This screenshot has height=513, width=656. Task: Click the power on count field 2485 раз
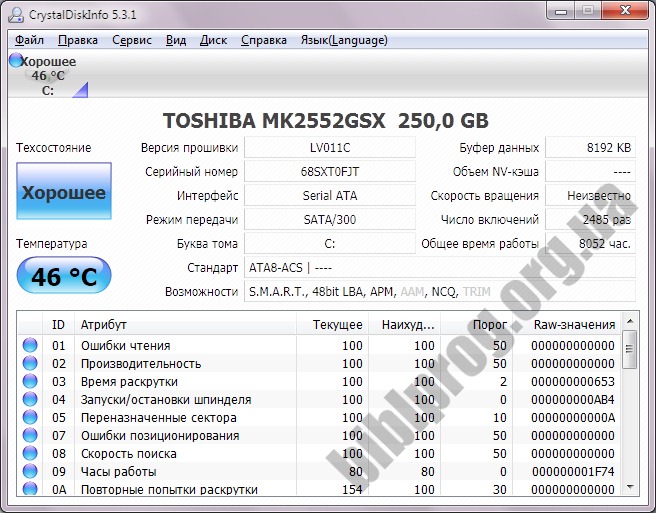tap(590, 219)
